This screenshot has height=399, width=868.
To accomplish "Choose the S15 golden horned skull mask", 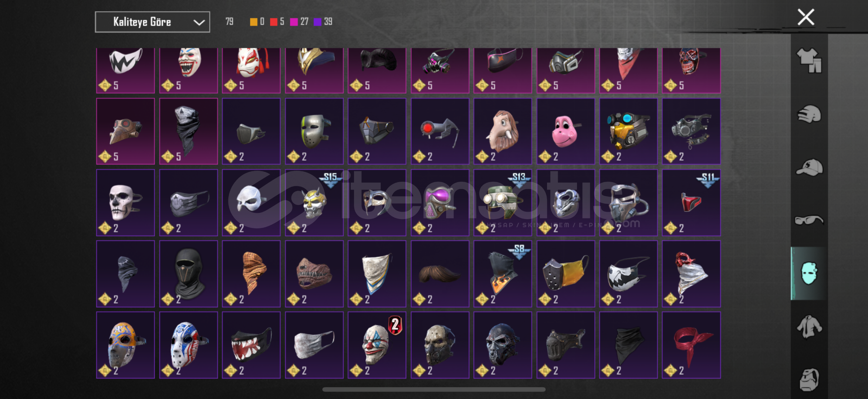I will pos(314,202).
